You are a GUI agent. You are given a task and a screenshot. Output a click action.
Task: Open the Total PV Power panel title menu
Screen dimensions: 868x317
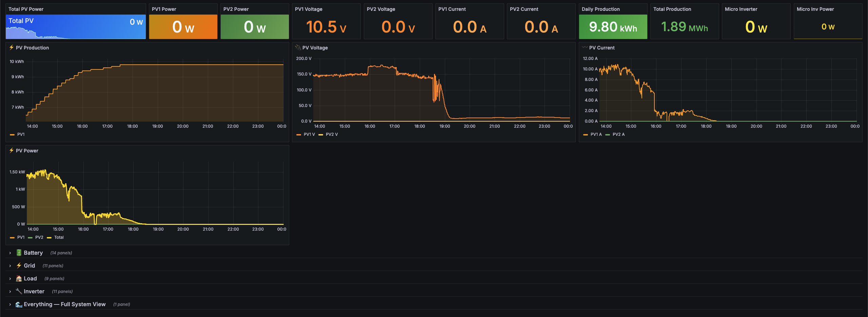pyautogui.click(x=26, y=9)
